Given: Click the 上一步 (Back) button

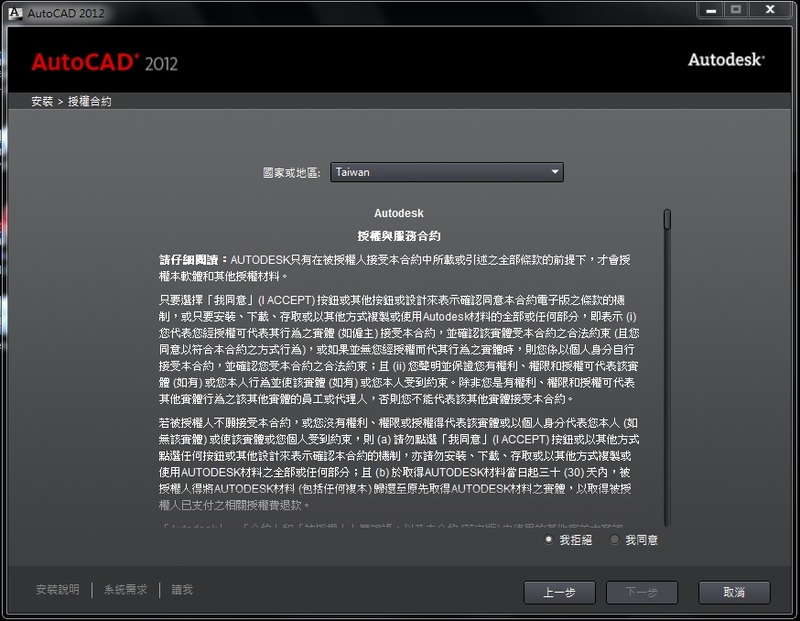Looking at the screenshot, I should [x=559, y=592].
